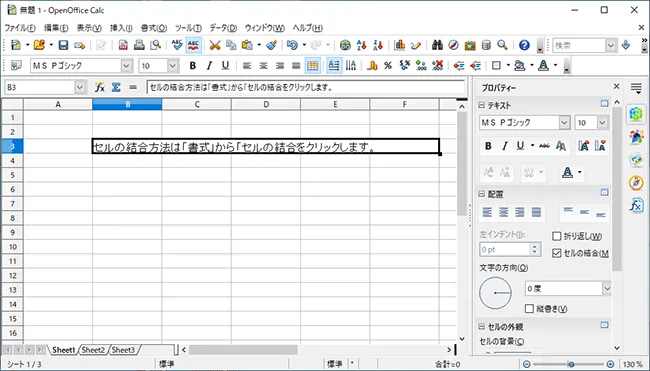The width and height of the screenshot is (650, 371).
Task: Switch to Sheet2 tab
Action: click(93, 350)
